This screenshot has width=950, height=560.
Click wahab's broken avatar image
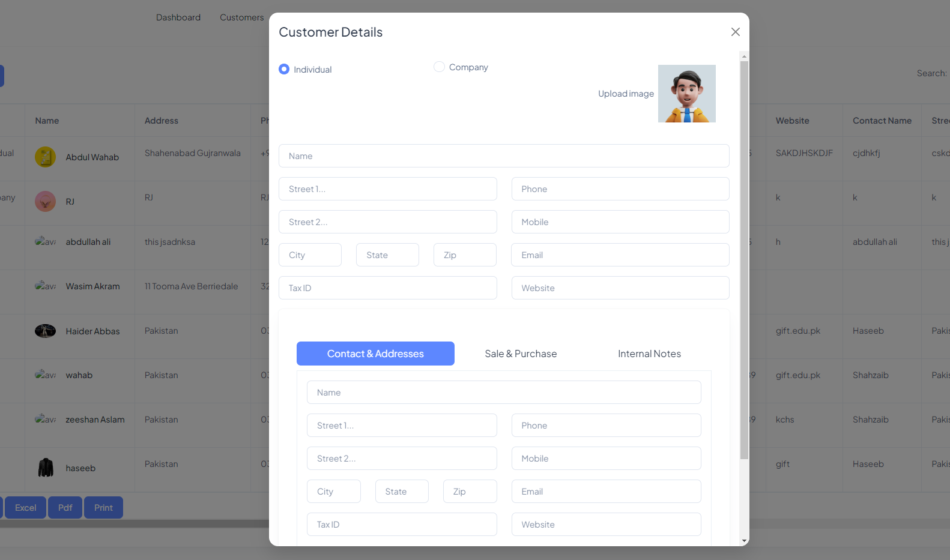coord(45,375)
